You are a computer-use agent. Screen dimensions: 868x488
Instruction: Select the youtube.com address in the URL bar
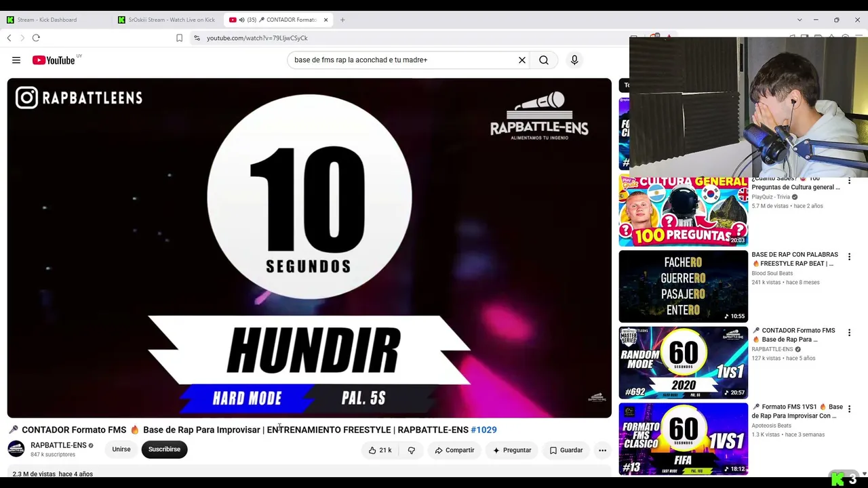pos(257,38)
